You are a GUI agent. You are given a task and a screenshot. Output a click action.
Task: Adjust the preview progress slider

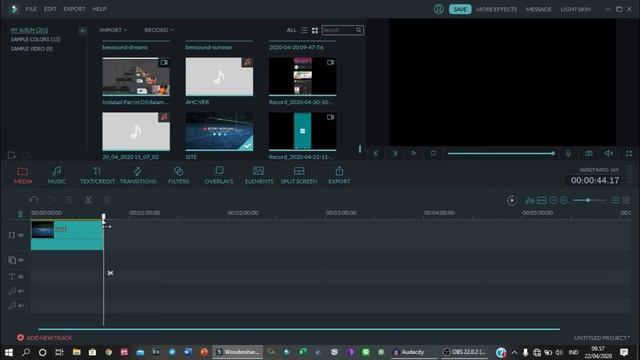(501, 153)
